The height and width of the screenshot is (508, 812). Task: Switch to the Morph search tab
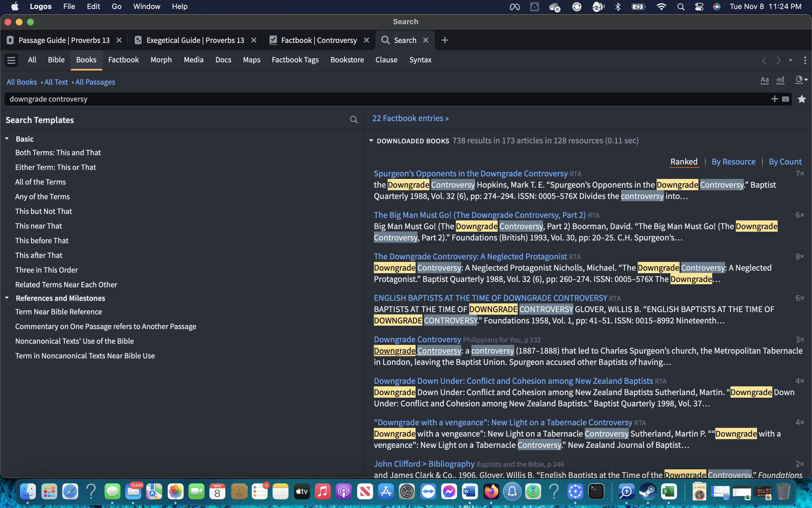coord(161,60)
